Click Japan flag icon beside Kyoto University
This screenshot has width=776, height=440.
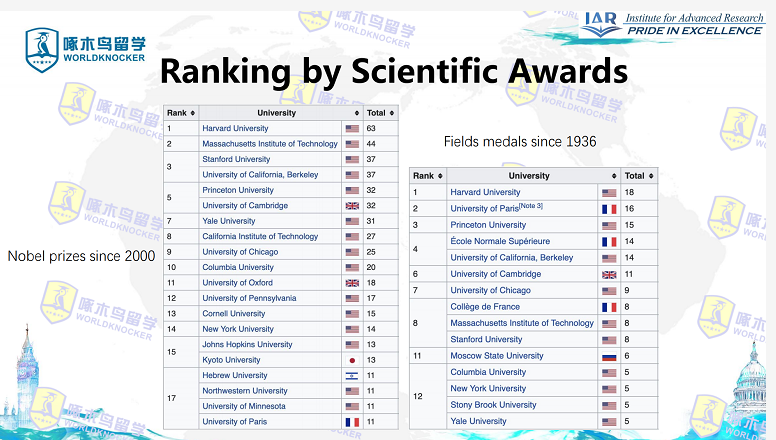[352, 360]
